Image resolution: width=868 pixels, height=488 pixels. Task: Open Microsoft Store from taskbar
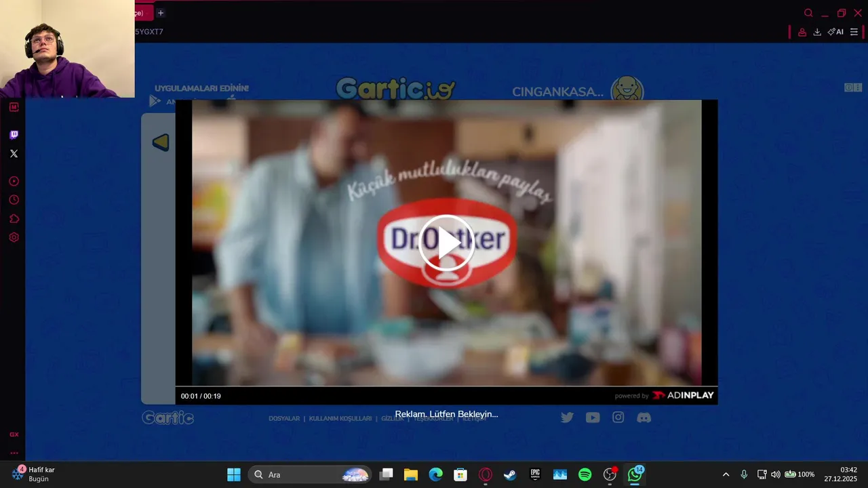[x=460, y=474]
